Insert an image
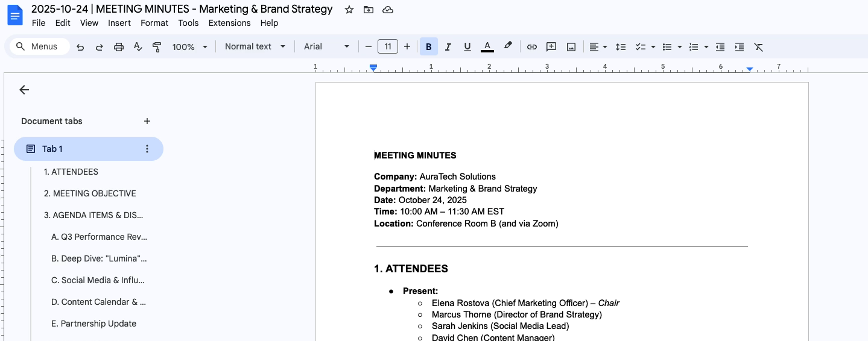 pos(571,46)
